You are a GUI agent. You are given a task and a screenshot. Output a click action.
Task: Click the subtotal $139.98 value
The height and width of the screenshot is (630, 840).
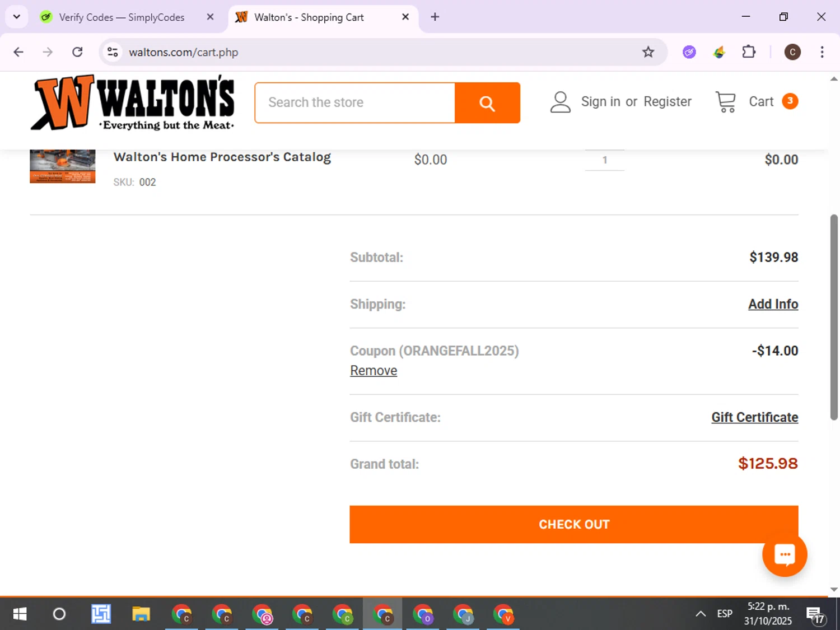coord(774,258)
